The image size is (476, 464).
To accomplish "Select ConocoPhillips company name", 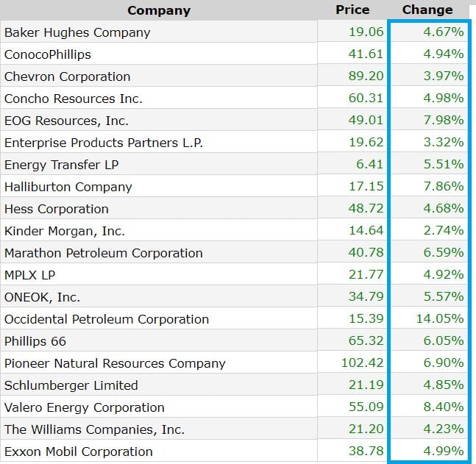I will tap(48, 54).
